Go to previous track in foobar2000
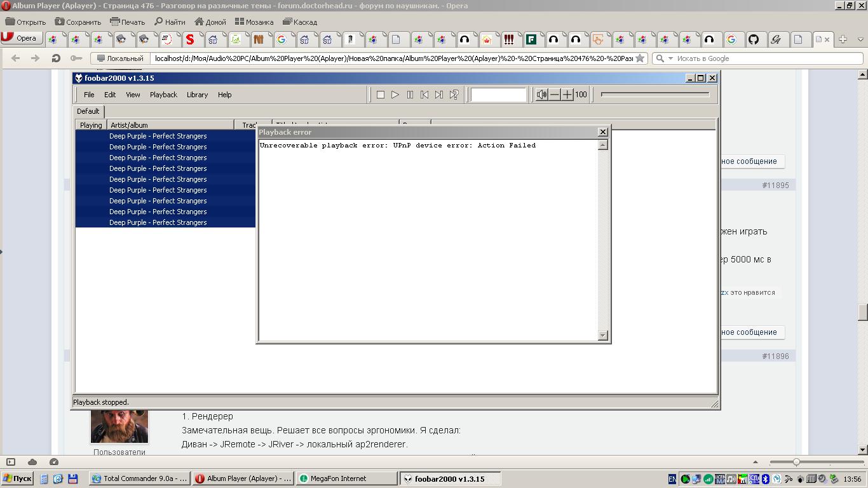This screenshot has width=868, height=488. coord(424,95)
